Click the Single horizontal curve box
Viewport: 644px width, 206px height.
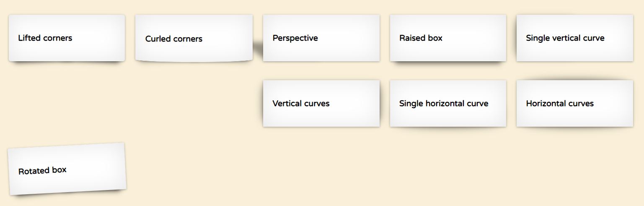[x=448, y=103]
